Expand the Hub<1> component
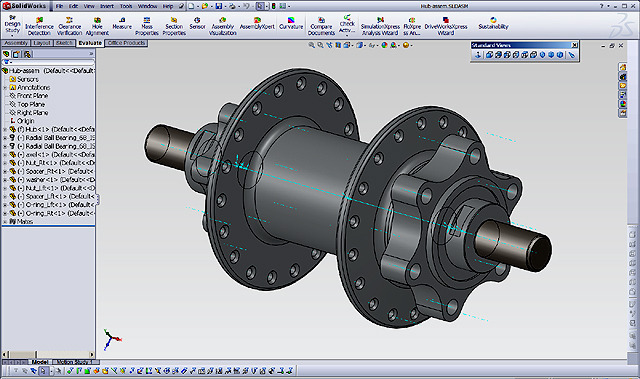 tap(5, 129)
